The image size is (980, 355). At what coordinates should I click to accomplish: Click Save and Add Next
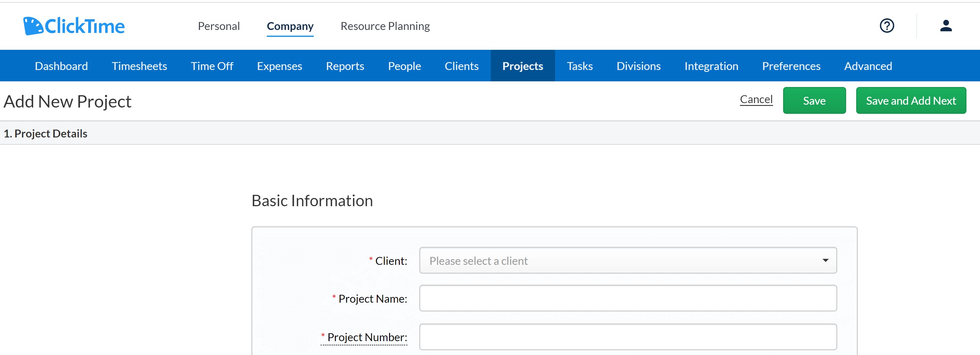911,100
